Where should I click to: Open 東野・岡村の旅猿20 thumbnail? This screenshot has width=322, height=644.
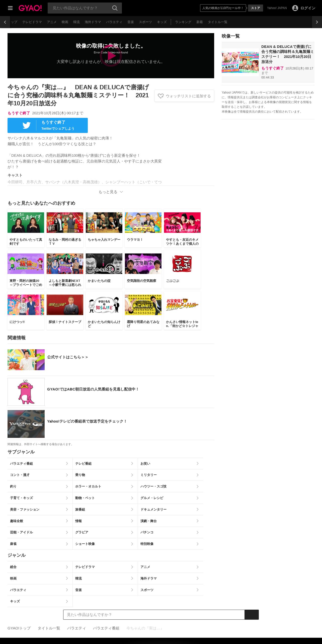pos(26,264)
